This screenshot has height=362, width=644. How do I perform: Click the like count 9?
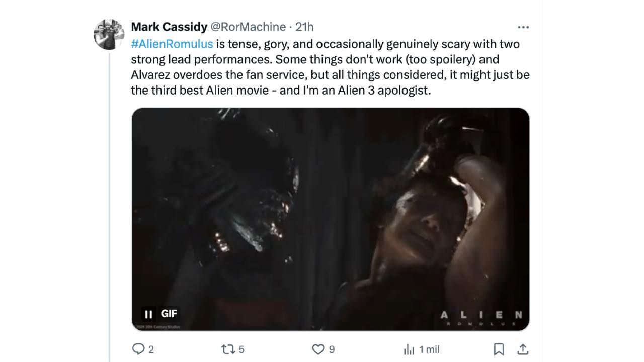[x=332, y=349]
